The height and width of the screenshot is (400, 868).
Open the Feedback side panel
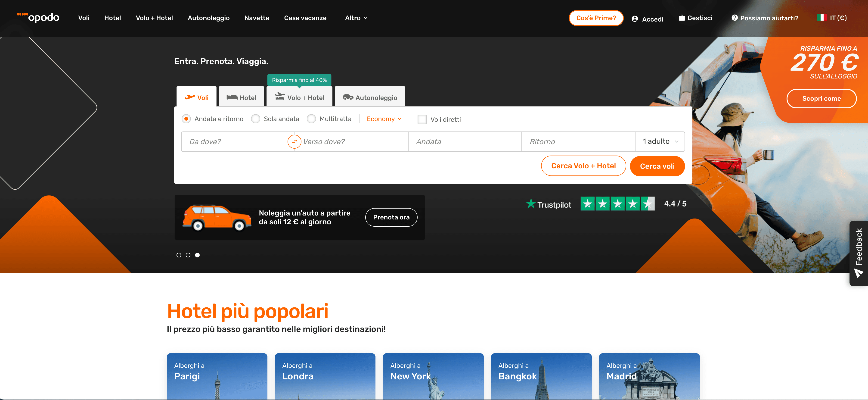[x=859, y=253]
